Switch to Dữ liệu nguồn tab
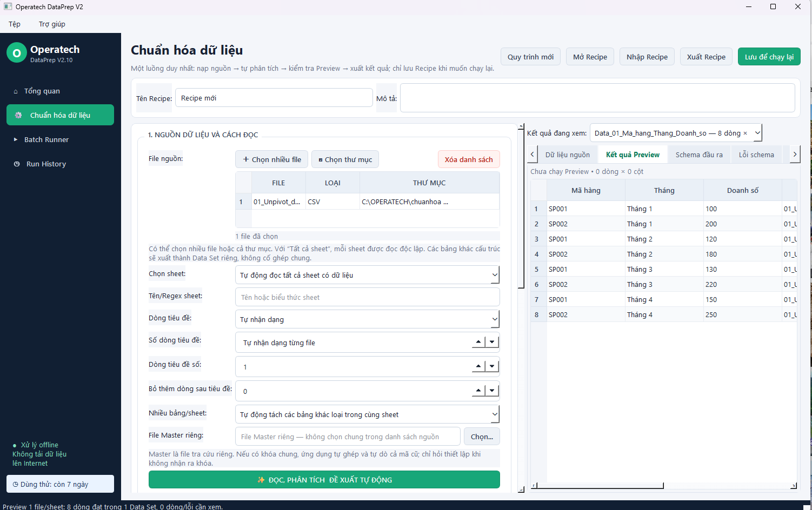This screenshot has width=812, height=510. tap(568, 155)
